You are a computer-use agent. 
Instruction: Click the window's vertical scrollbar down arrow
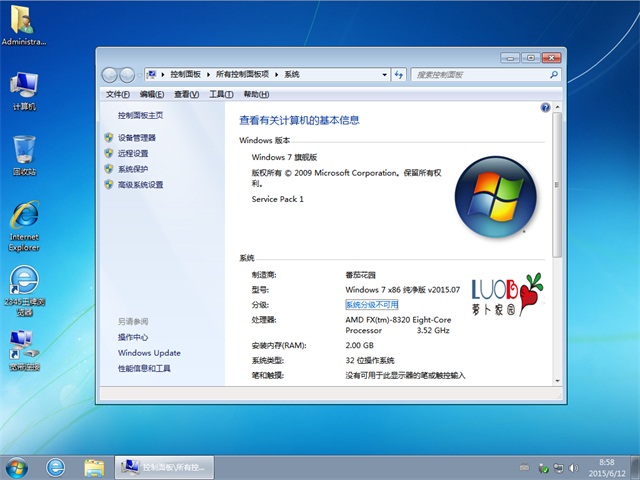557,380
